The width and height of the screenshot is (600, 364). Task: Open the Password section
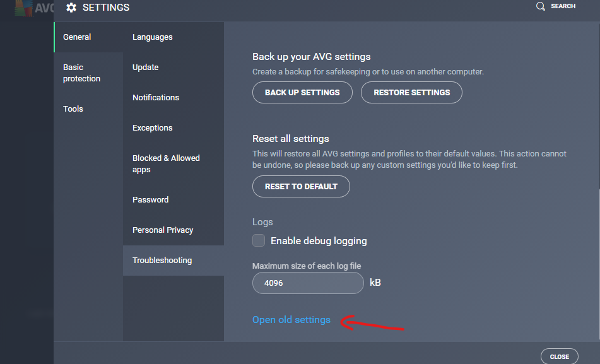174,200
